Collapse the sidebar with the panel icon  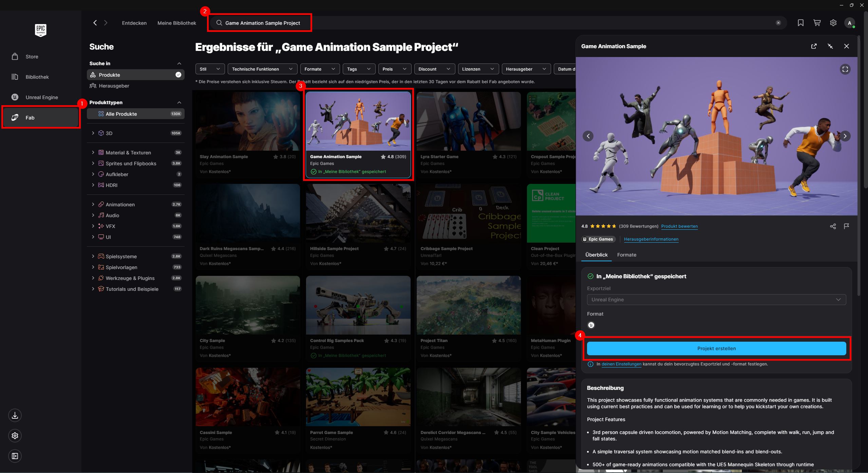15,456
